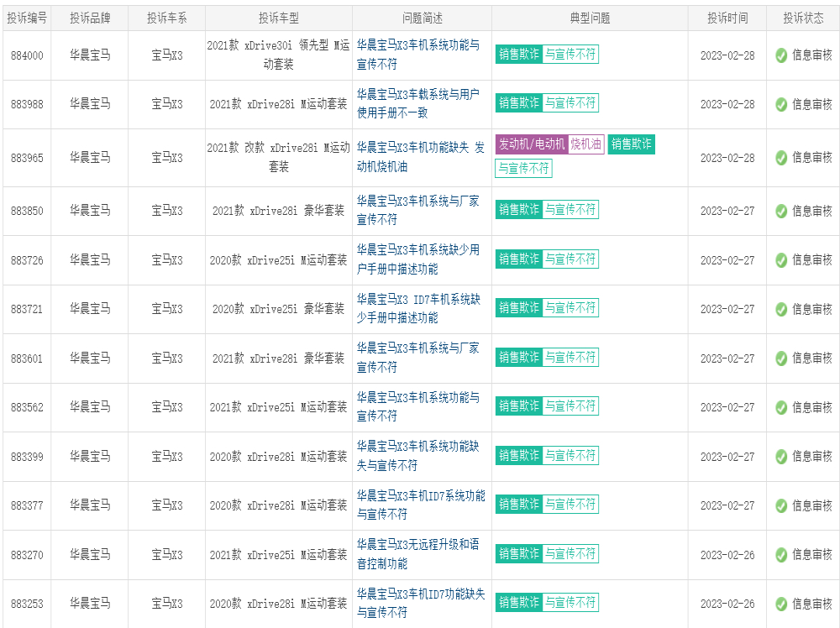Open complaint summary link in row 883562

(x=417, y=406)
